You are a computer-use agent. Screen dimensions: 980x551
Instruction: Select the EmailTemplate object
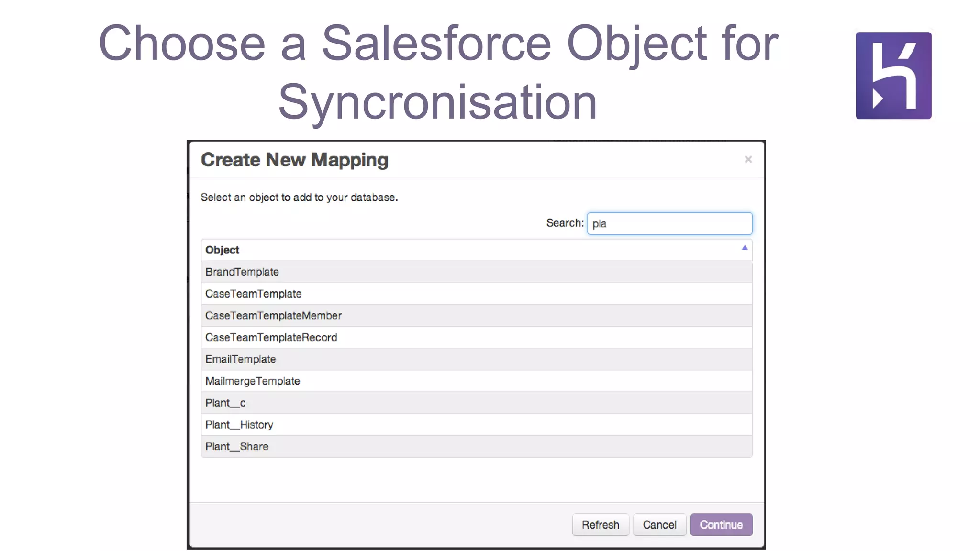tap(477, 359)
